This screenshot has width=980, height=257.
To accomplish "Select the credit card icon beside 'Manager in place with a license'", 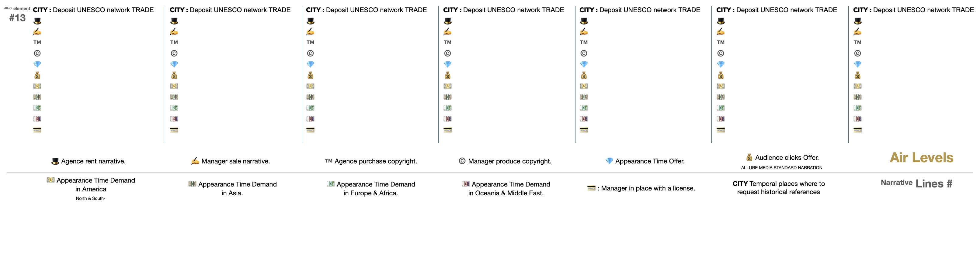I will [591, 188].
